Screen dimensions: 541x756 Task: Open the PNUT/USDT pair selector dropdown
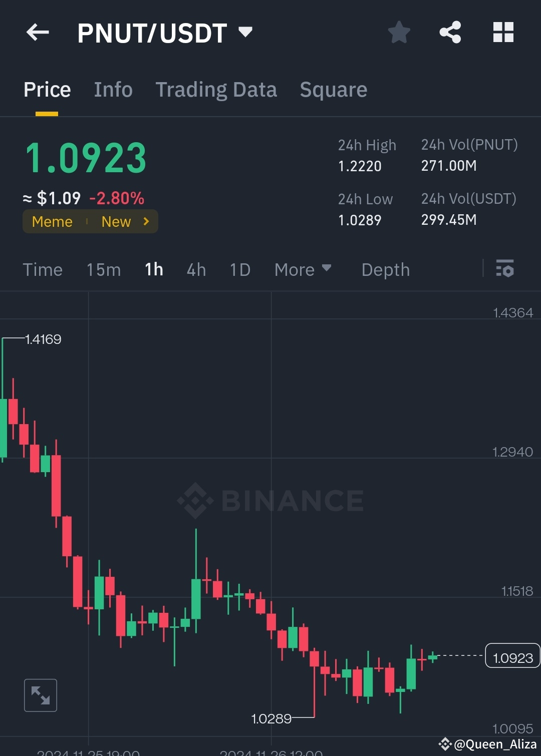pyautogui.click(x=245, y=32)
